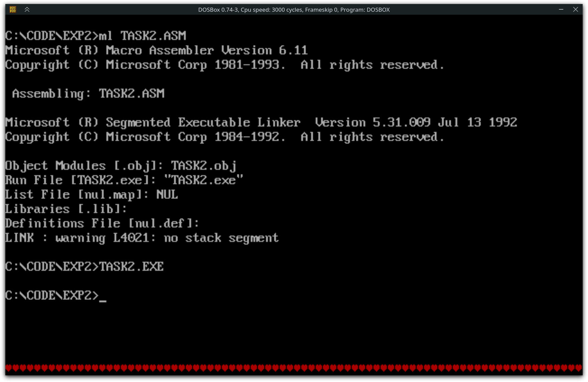Image resolution: width=588 pixels, height=382 pixels.
Task: Close the DOSBox window
Action: click(575, 9)
